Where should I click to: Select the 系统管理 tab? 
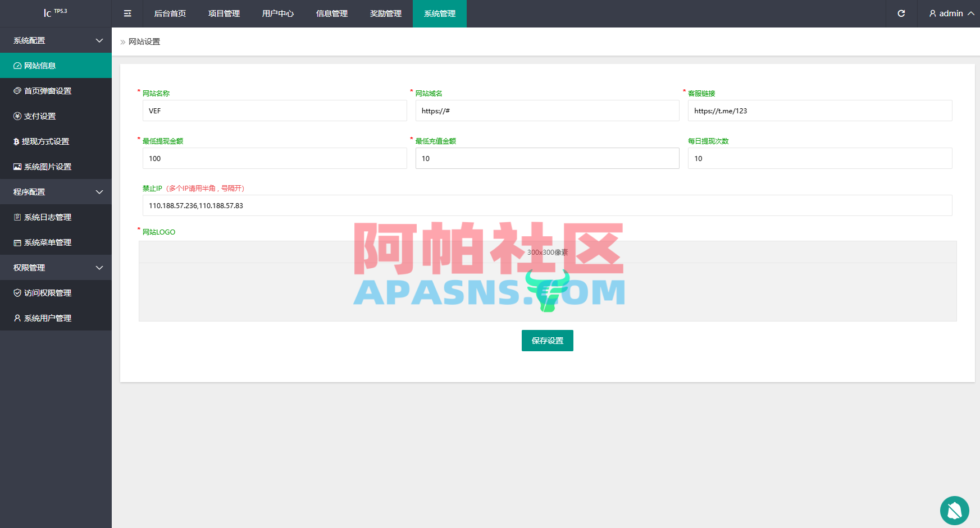coord(440,13)
